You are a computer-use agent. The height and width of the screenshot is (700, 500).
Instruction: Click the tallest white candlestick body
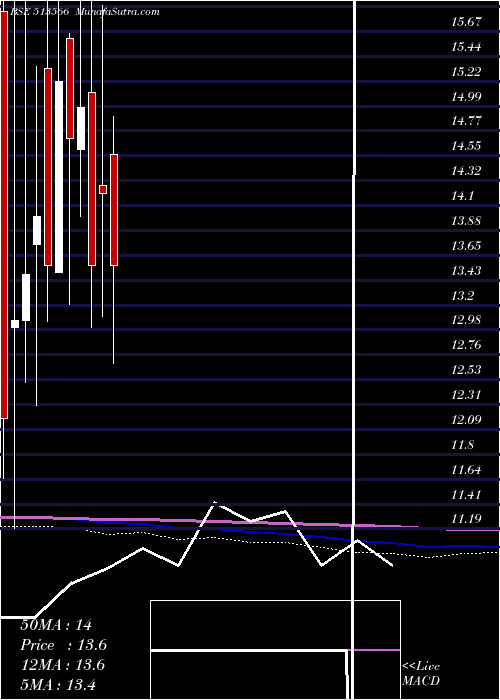(59, 177)
